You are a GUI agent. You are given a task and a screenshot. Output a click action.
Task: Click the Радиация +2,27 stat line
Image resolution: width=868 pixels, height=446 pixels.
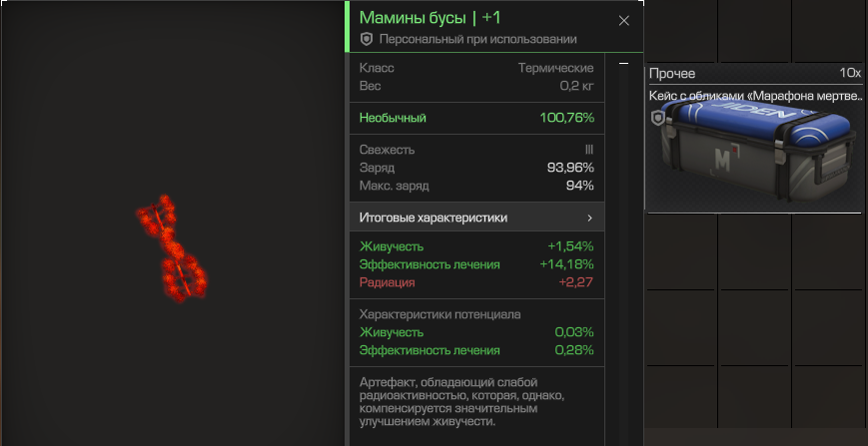point(476,283)
